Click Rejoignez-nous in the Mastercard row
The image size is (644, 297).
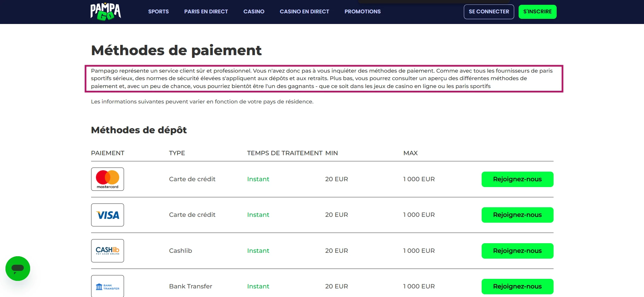[517, 179]
